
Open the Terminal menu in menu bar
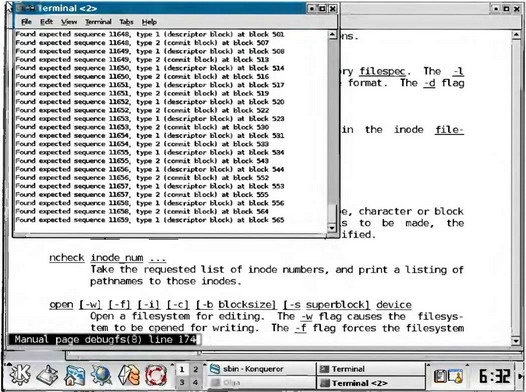[x=98, y=22]
